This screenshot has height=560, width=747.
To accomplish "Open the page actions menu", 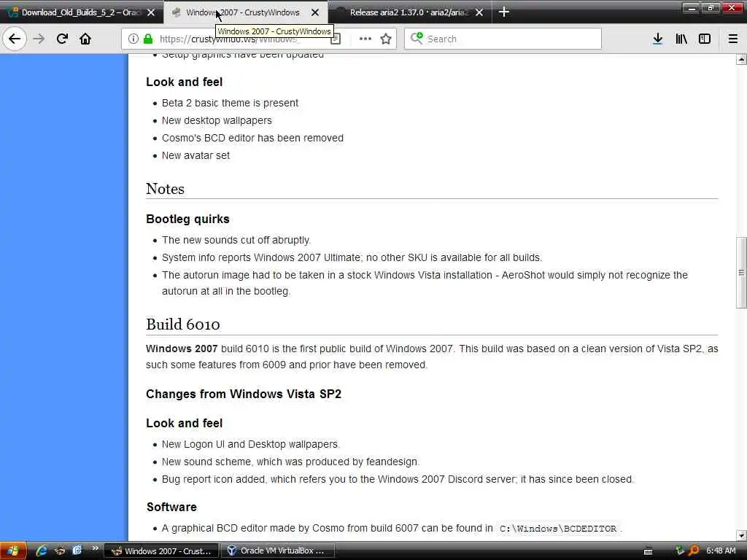I will (x=365, y=39).
